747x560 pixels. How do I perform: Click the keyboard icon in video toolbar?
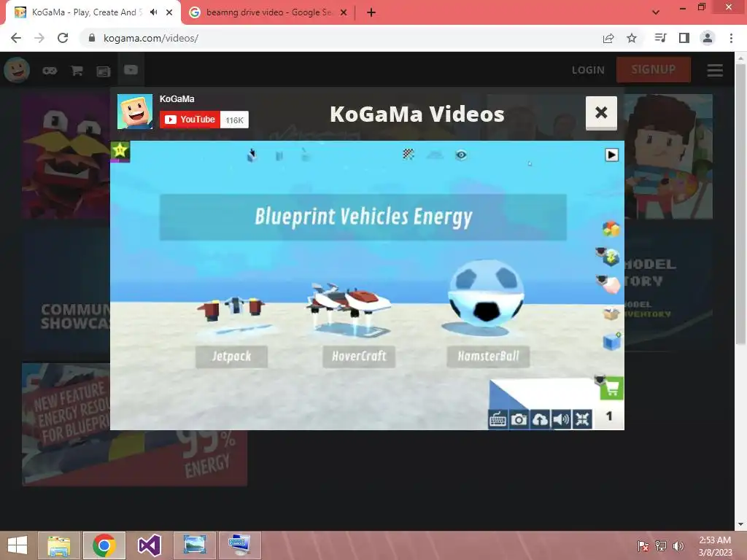click(x=498, y=419)
